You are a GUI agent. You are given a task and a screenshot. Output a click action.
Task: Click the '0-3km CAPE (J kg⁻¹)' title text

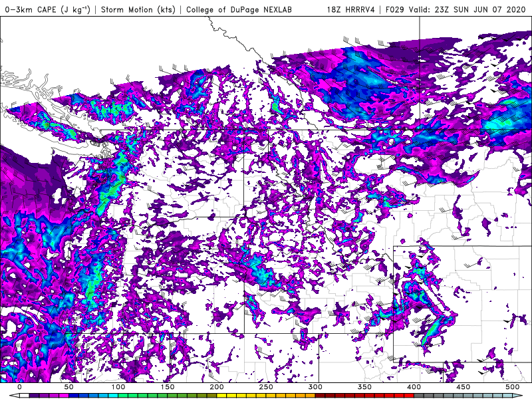click(x=47, y=9)
